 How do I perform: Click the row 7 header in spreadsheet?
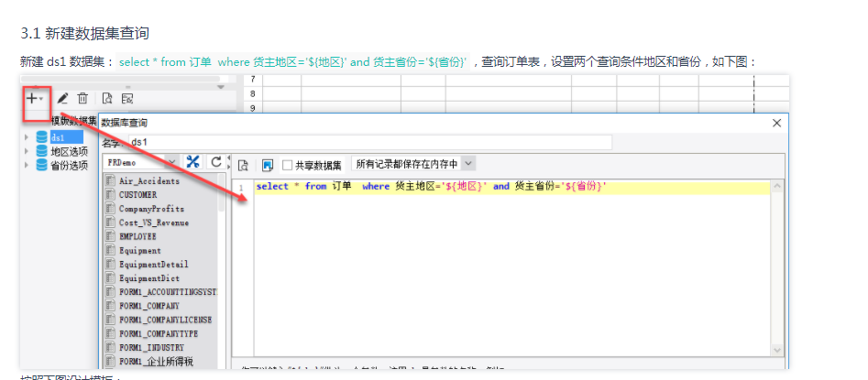pyautogui.click(x=254, y=81)
